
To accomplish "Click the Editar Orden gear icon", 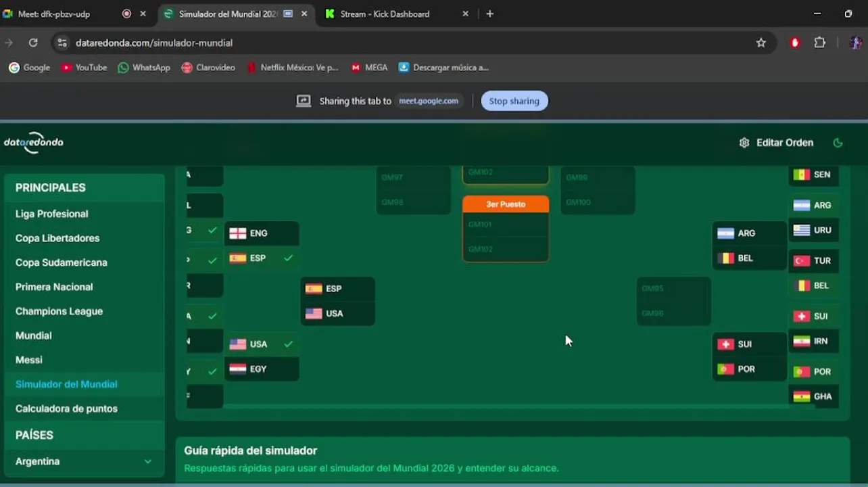I will coord(744,143).
